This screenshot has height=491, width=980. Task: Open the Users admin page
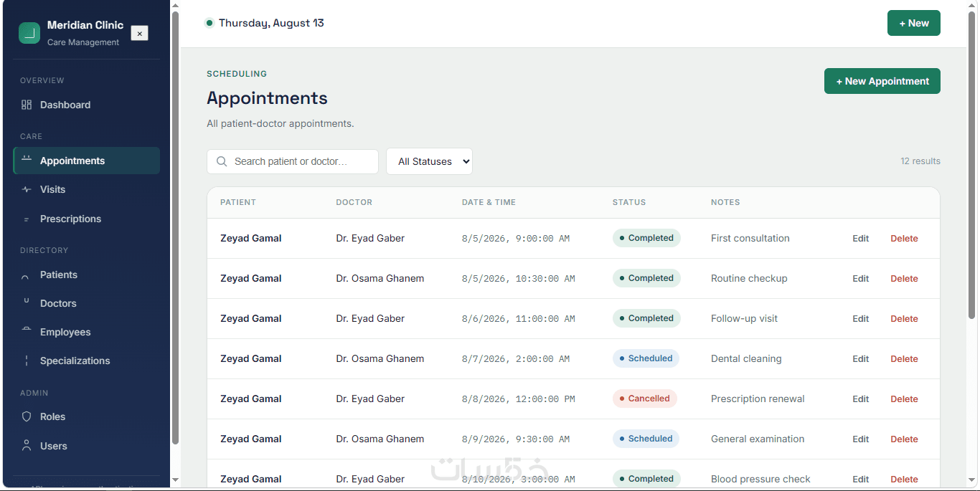tap(86, 446)
